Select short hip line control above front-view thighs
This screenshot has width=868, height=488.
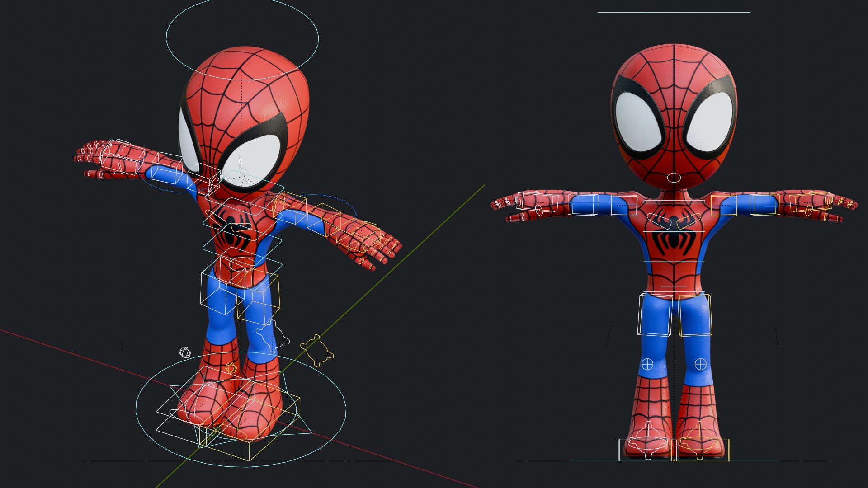[674, 286]
